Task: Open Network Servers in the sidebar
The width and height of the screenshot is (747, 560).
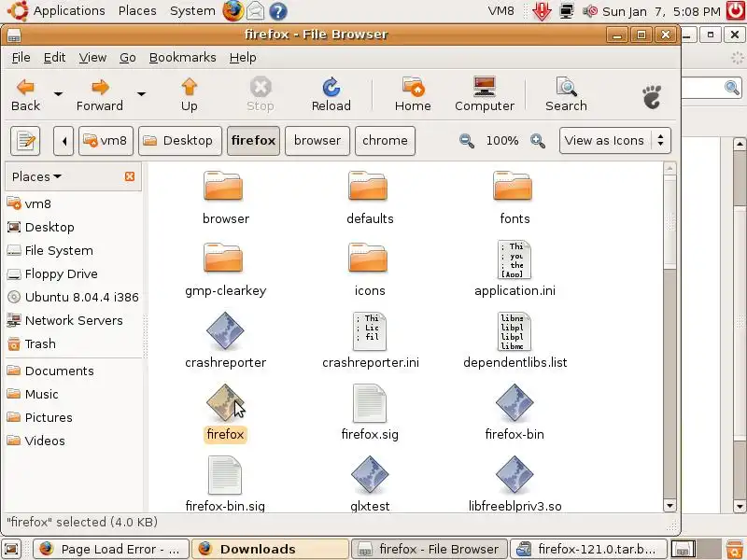Action: coord(74,320)
